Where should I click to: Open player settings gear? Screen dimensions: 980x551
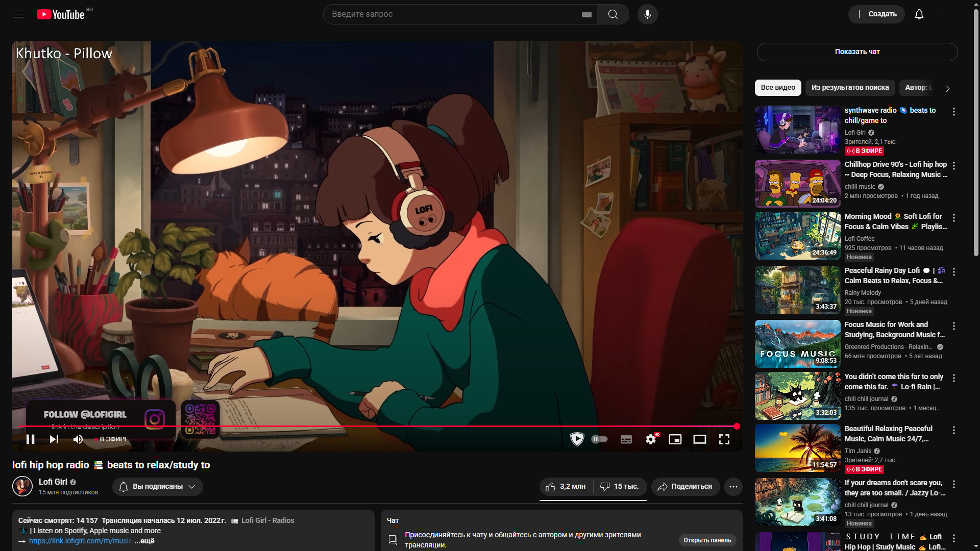tap(651, 439)
